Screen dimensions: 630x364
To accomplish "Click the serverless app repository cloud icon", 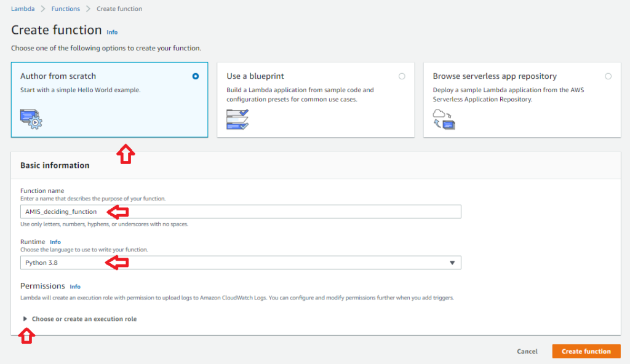I will point(444,118).
